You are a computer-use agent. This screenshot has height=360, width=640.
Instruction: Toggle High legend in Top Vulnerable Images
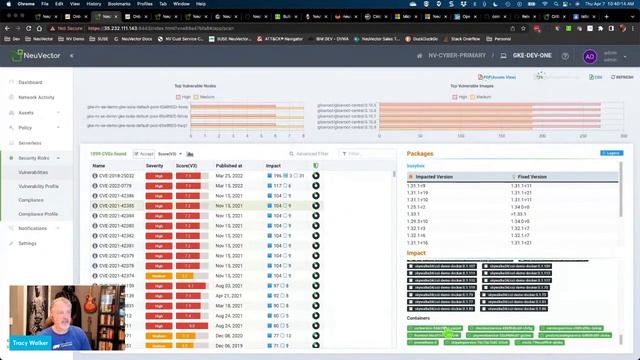(x=460, y=97)
